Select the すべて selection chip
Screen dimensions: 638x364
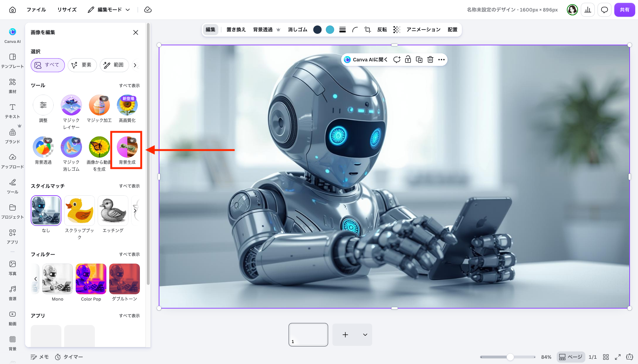tap(48, 65)
